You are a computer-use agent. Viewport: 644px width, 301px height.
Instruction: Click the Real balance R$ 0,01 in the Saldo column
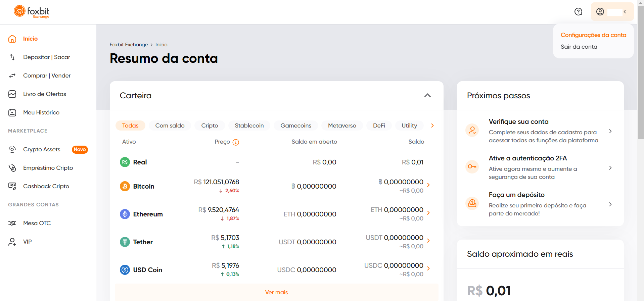(413, 162)
